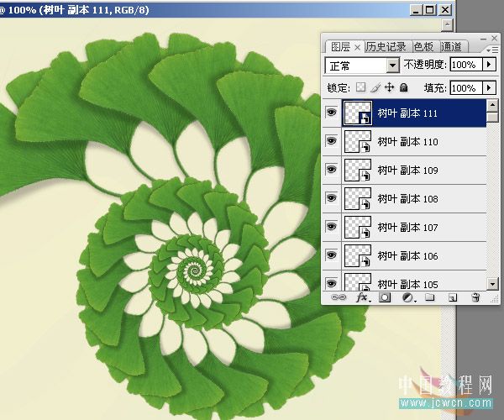This screenshot has height=420, width=504.
Task: Create new fill or adjustment layer
Action: click(408, 297)
